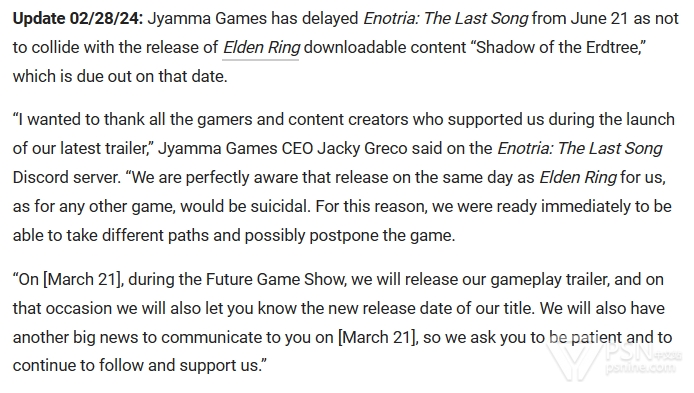Click the "Future Game Show" text
This screenshot has width=694, height=393.
(x=275, y=279)
